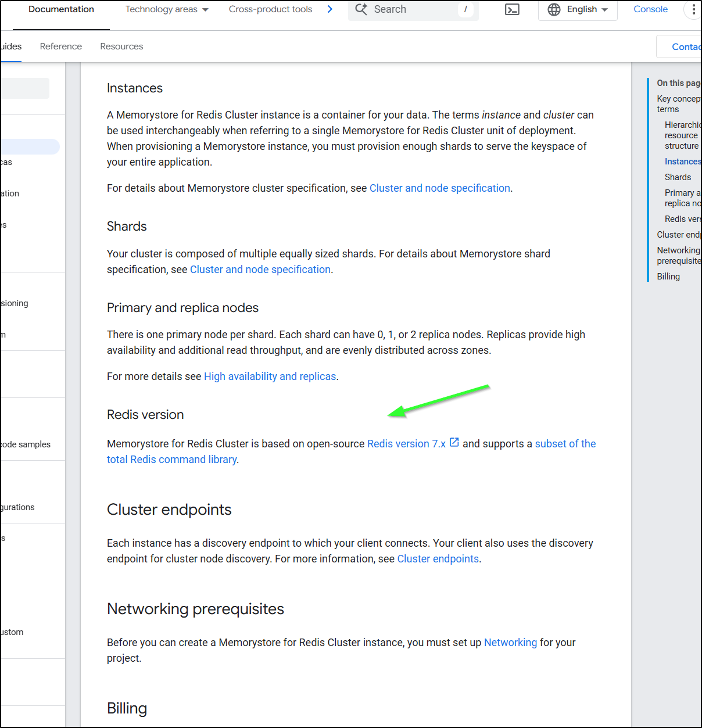Jump to Key concepts and terms in page outline
Viewport: 702px width, 728px height.
pos(679,104)
